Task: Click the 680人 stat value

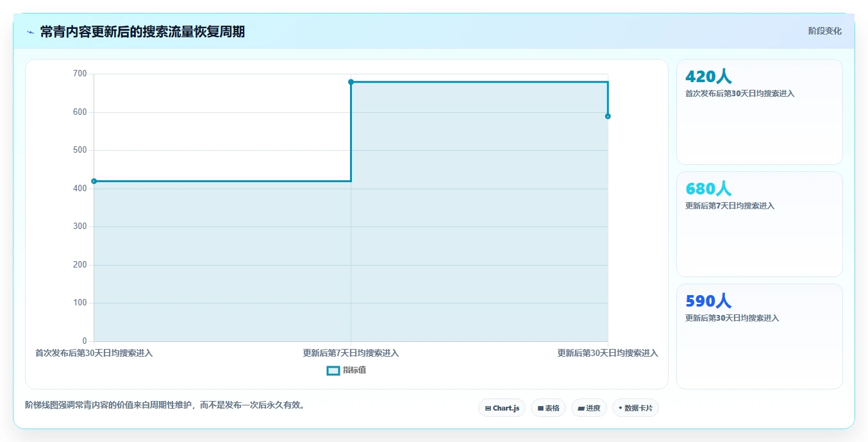Action: pos(708,189)
